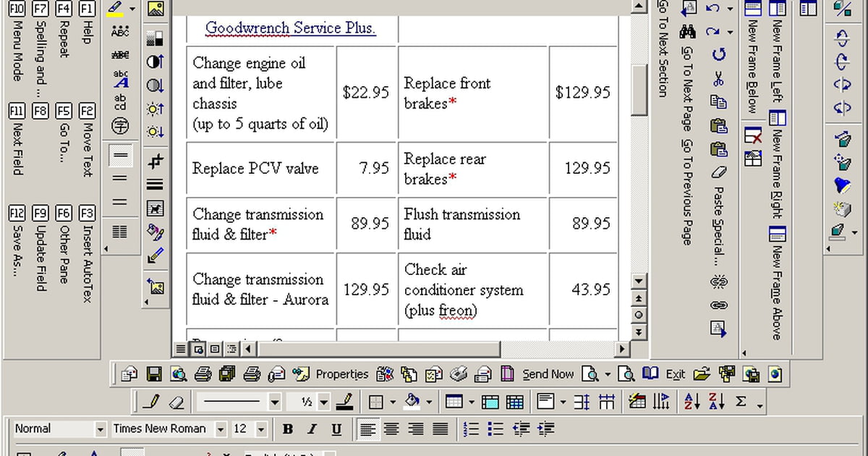This screenshot has width=868, height=456.
Task: Click the Bullets list icon
Action: [495, 429]
